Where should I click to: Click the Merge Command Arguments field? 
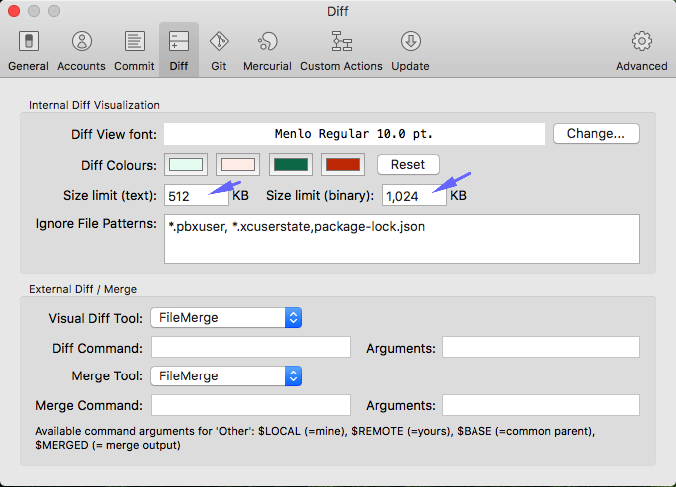(x=541, y=405)
